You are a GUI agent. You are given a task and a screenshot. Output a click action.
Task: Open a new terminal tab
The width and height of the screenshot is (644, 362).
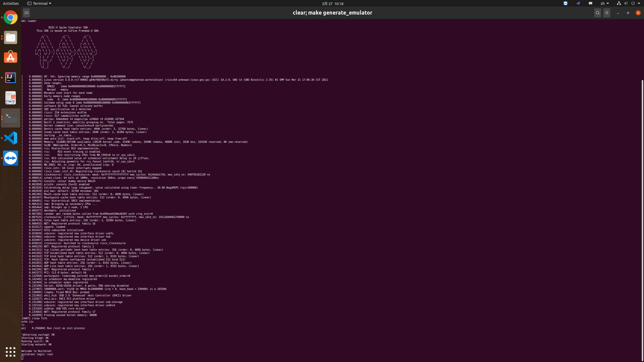[26, 13]
